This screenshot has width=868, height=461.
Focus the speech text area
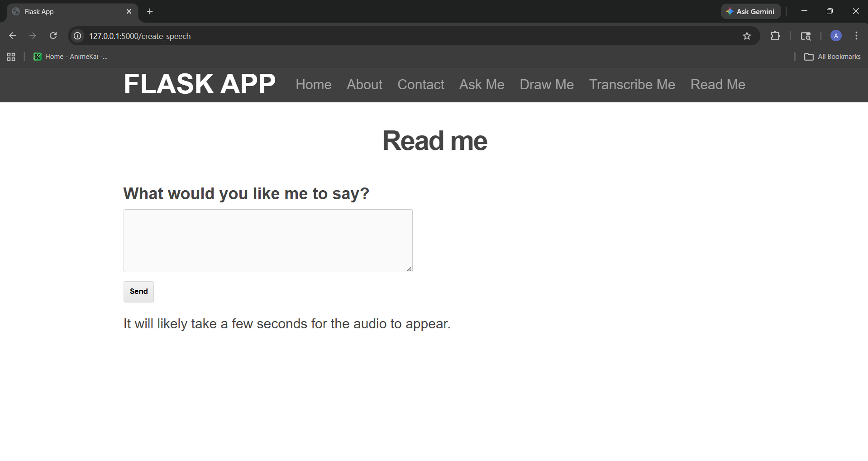268,240
